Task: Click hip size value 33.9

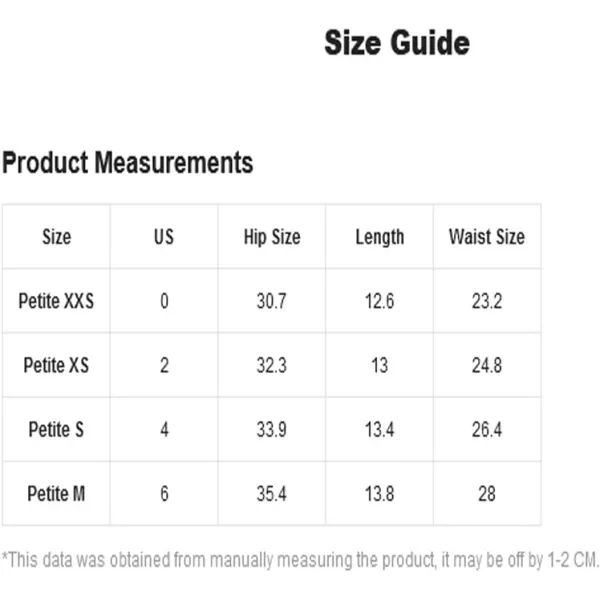Action: 271,429
